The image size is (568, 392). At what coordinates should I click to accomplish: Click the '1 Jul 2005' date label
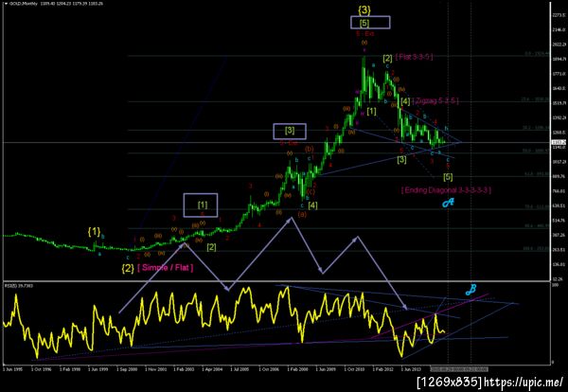240,369
